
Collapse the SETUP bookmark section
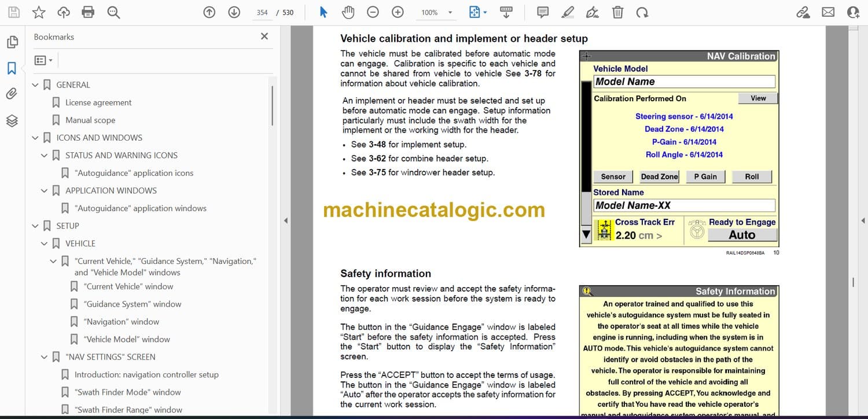coord(35,226)
